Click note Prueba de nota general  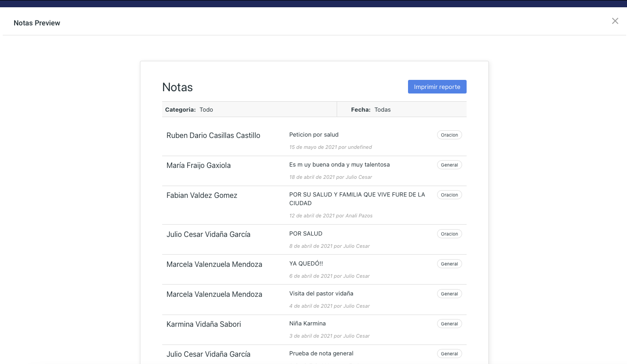click(321, 353)
